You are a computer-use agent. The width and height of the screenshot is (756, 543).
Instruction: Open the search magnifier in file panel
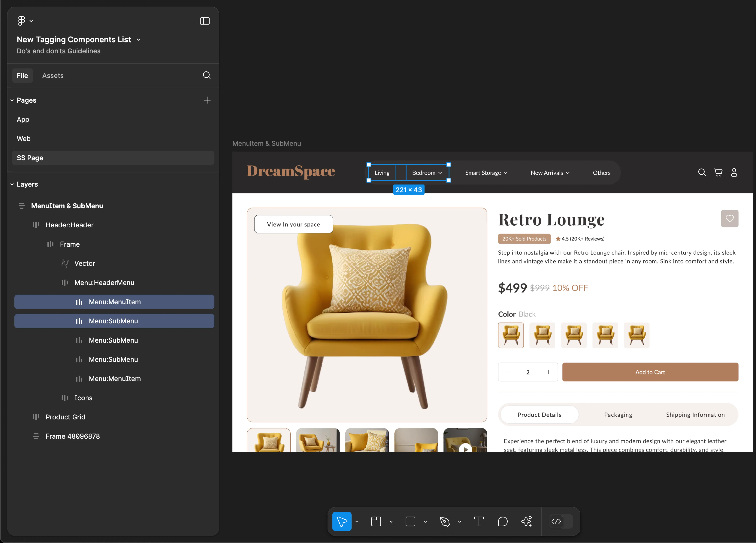[x=207, y=75]
